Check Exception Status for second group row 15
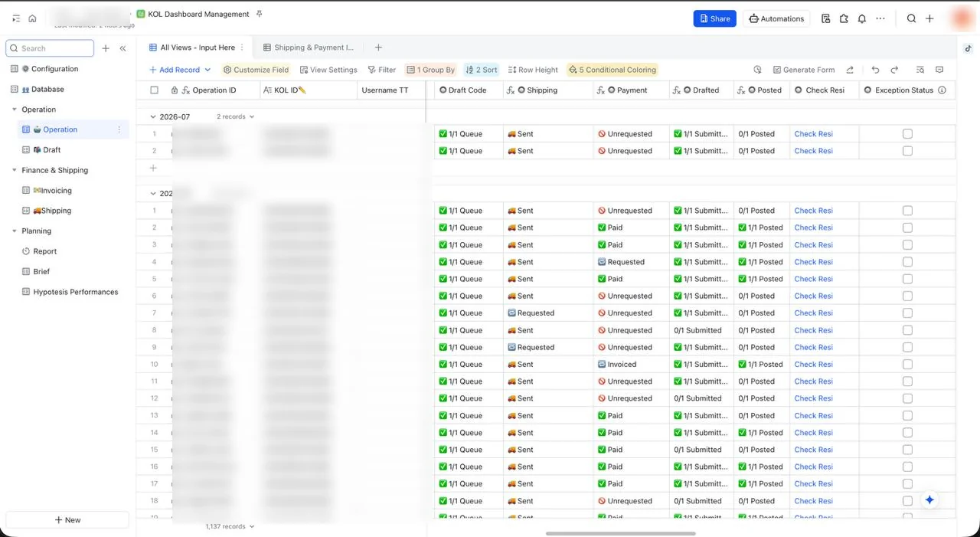This screenshot has height=537, width=980. (907, 450)
